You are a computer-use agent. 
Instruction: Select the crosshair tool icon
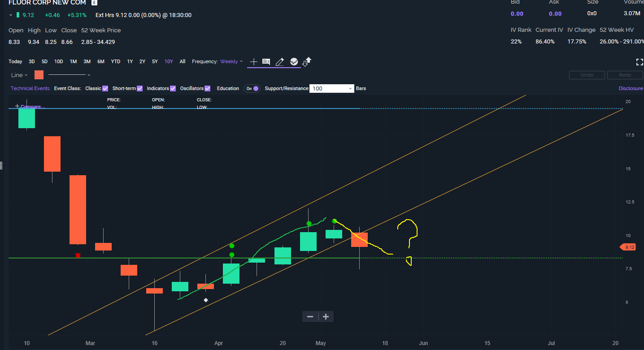[x=253, y=62]
